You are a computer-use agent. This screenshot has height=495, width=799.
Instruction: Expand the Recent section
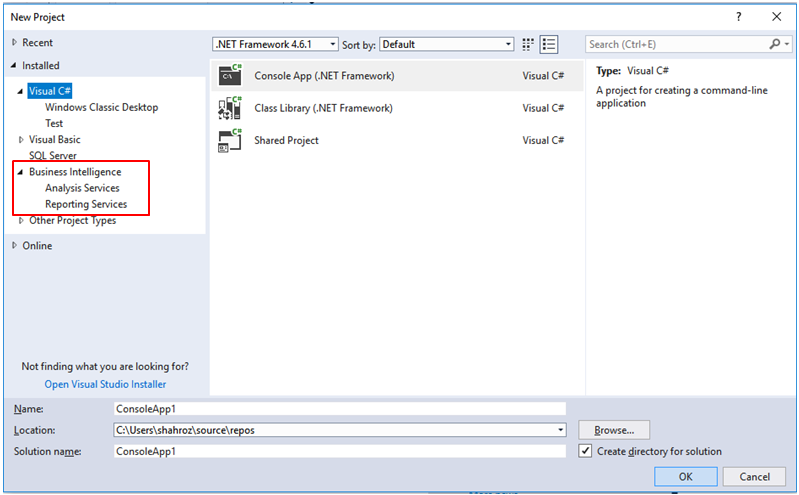coord(14,42)
